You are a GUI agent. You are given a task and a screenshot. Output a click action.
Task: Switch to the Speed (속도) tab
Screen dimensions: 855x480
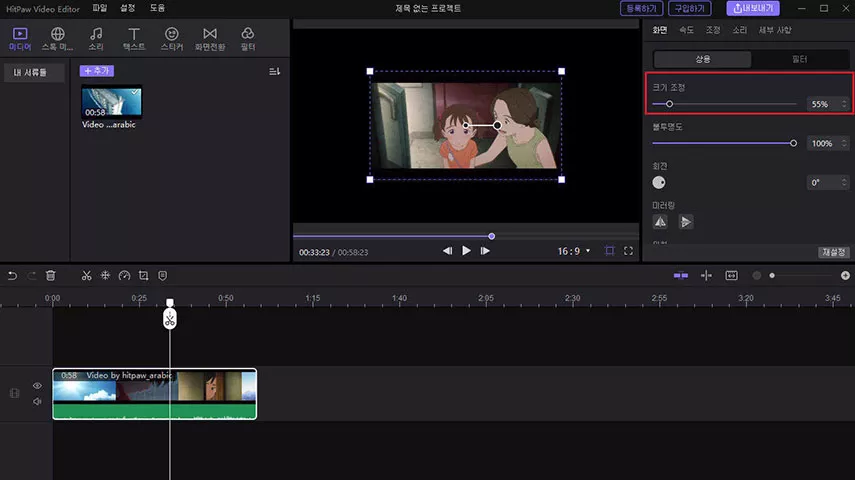[x=686, y=30]
